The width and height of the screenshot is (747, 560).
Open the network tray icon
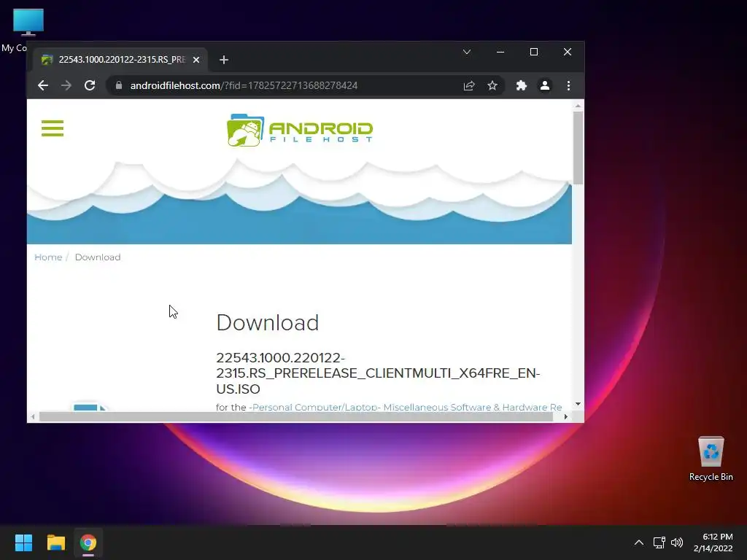tap(659, 542)
